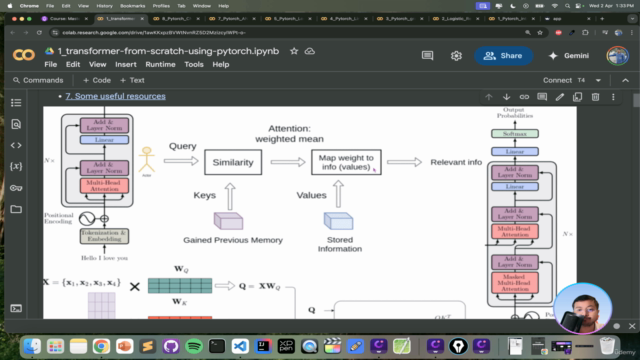Close the 7_Pytorch browser tab
The image size is (640, 360).
click(x=254, y=19)
